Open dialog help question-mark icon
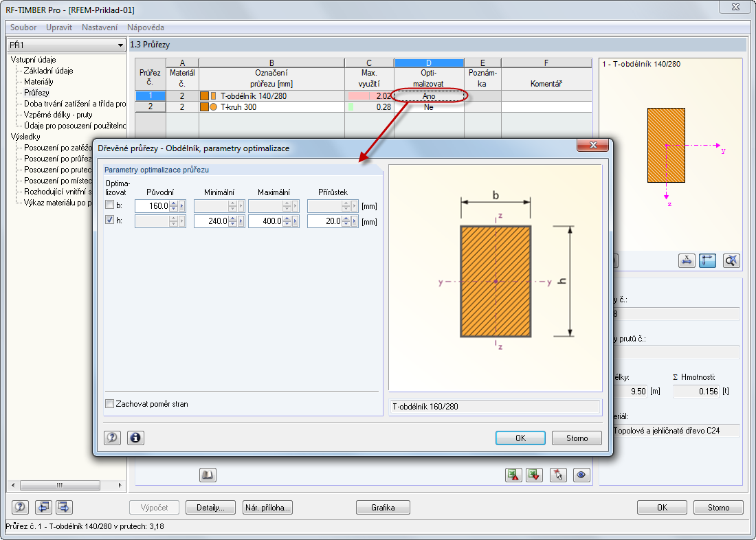 [x=112, y=438]
